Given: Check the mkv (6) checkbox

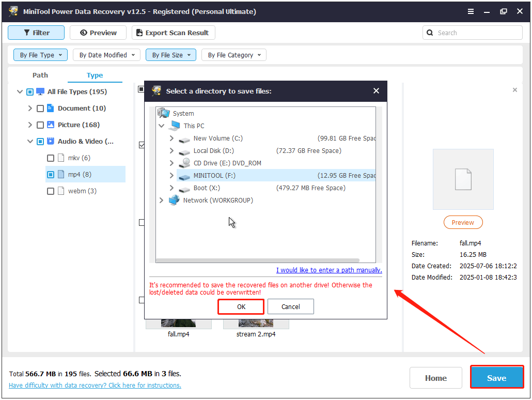Looking at the screenshot, I should [x=51, y=158].
